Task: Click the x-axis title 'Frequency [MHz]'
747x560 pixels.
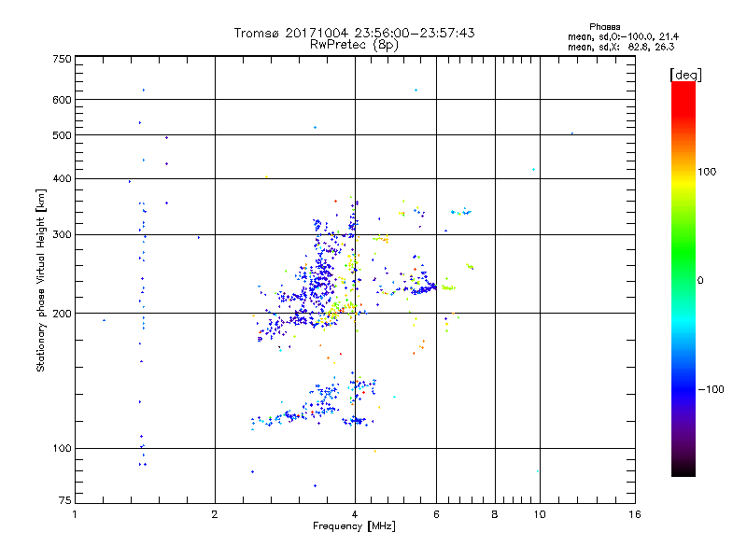Action: tap(354, 526)
